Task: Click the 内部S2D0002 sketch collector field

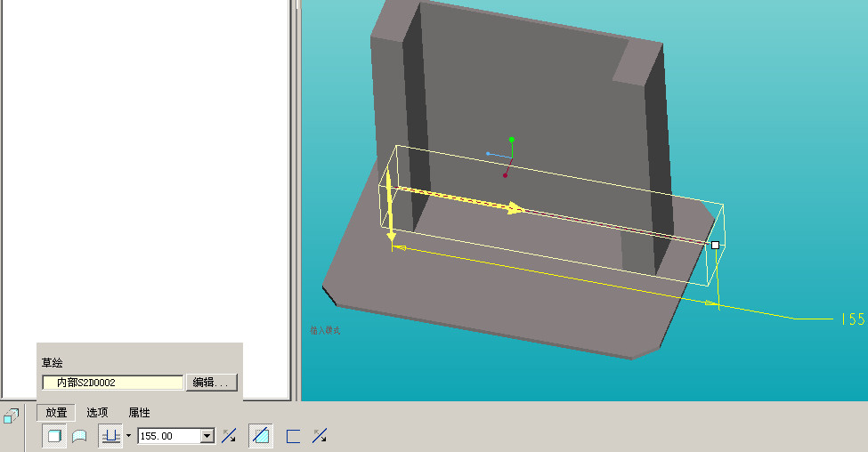Action: click(113, 383)
